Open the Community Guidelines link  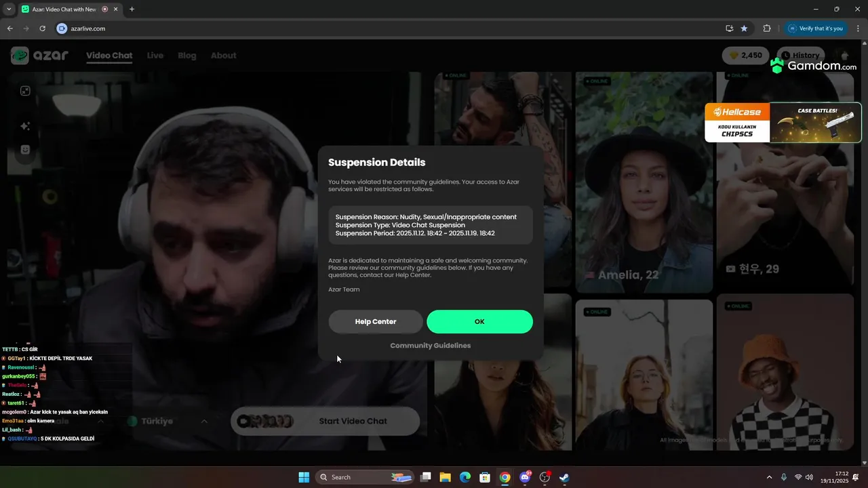click(430, 346)
